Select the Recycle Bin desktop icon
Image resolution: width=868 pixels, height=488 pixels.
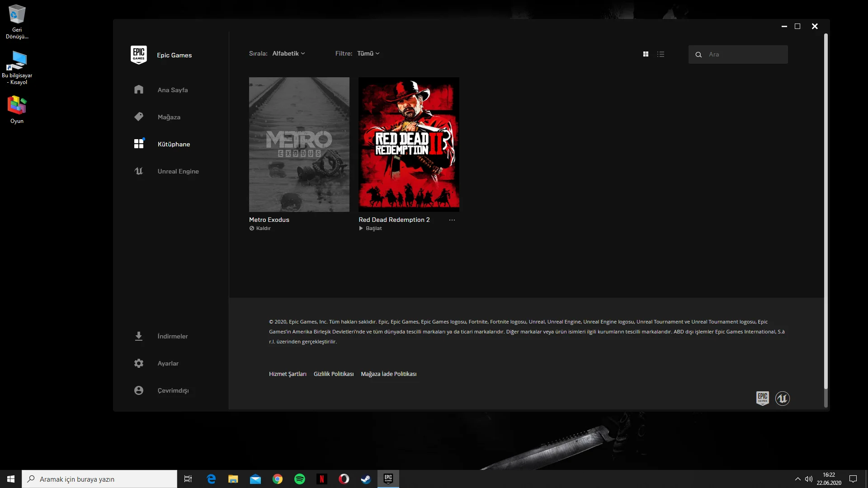tap(17, 22)
